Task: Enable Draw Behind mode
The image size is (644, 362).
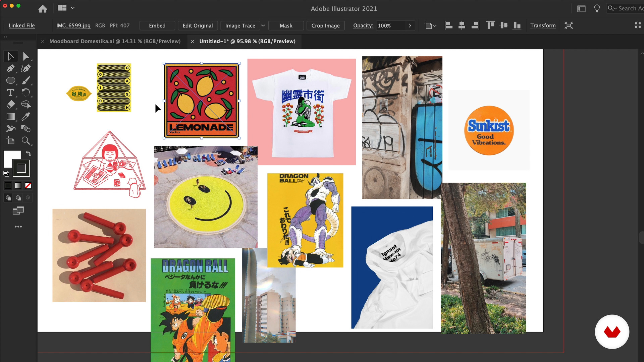Action: (x=18, y=198)
